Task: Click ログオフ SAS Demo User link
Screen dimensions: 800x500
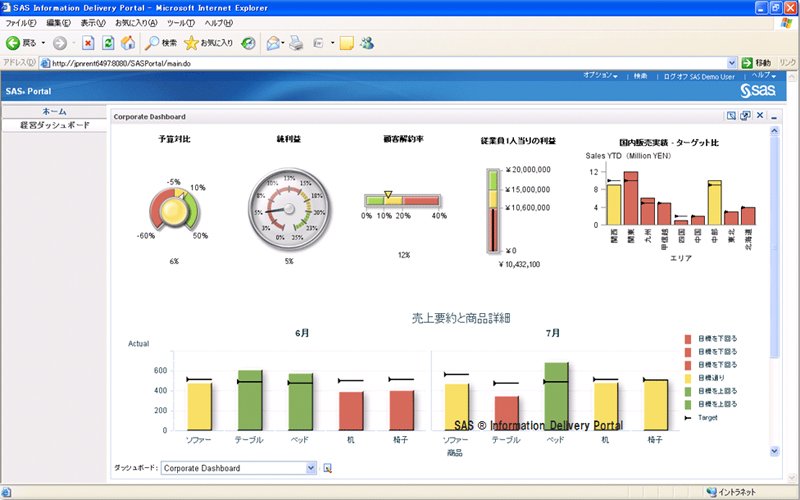Action: click(699, 77)
